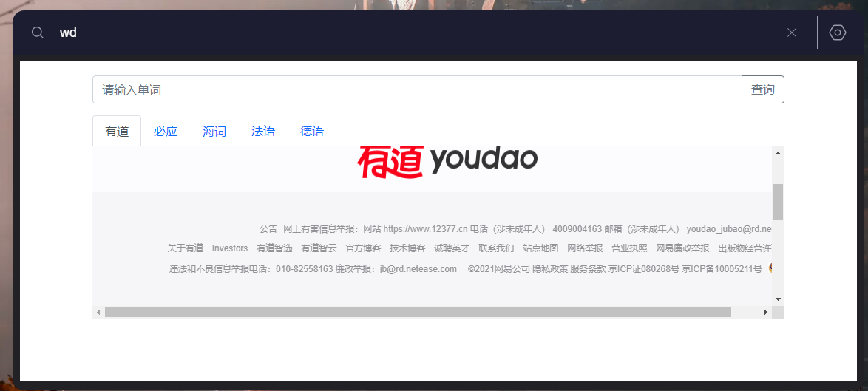
Task: Open the 联系我们 link
Action: click(x=497, y=248)
